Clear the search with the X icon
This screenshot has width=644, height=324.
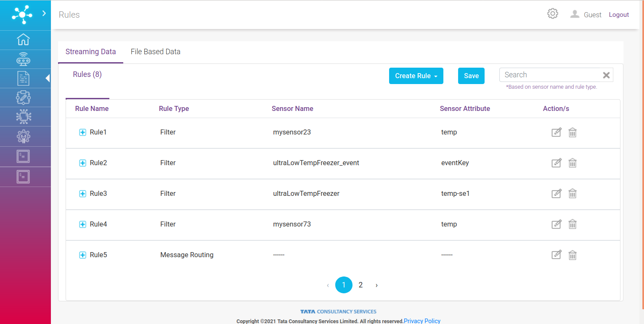click(606, 75)
